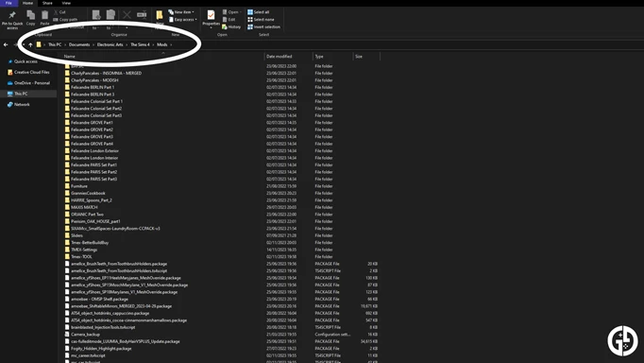Click Electronic Arts in the address path
This screenshot has width=644, height=363.
pos(110,44)
